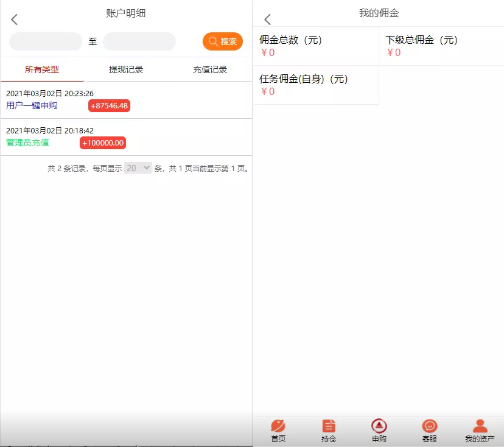Image resolution: width=504 pixels, height=447 pixels.
Task: Switch to the 充值记录 tab
Action: pos(210,69)
